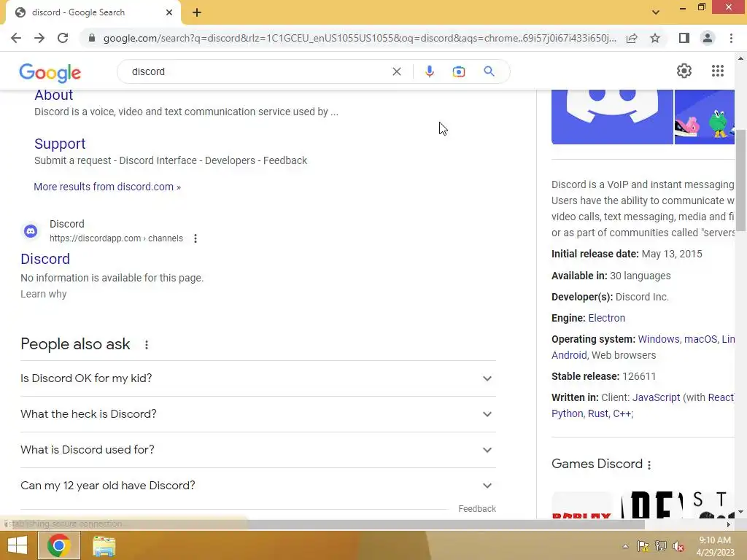Open the Support sitelink
This screenshot has width=747, height=560.
[60, 144]
